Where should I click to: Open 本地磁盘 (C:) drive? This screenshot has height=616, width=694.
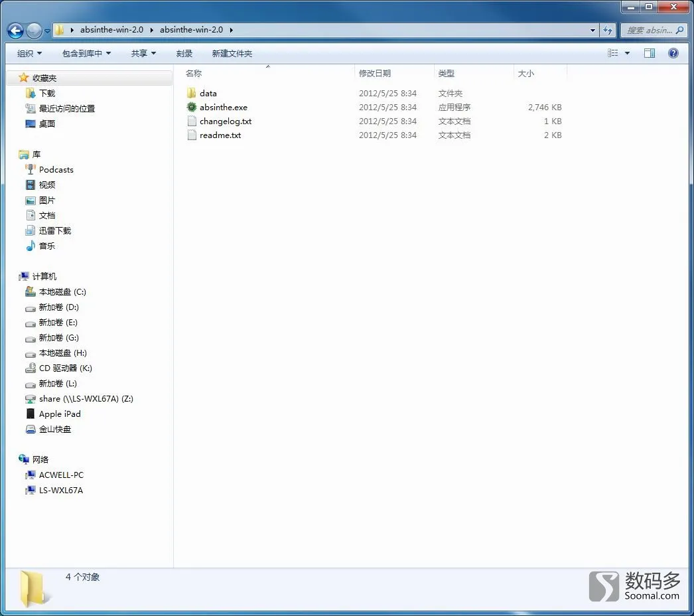click(62, 292)
